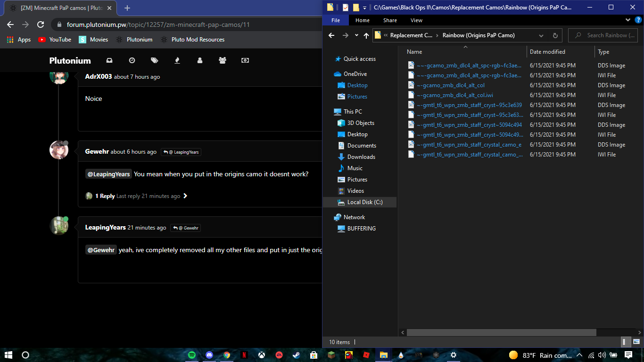Launch Xbox app from taskbar
The width and height of the screenshot is (644, 362).
[x=261, y=355]
